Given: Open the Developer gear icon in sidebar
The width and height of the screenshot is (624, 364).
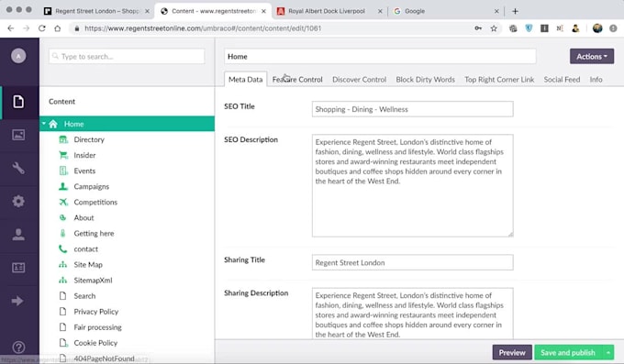Looking at the screenshot, I should [x=18, y=202].
